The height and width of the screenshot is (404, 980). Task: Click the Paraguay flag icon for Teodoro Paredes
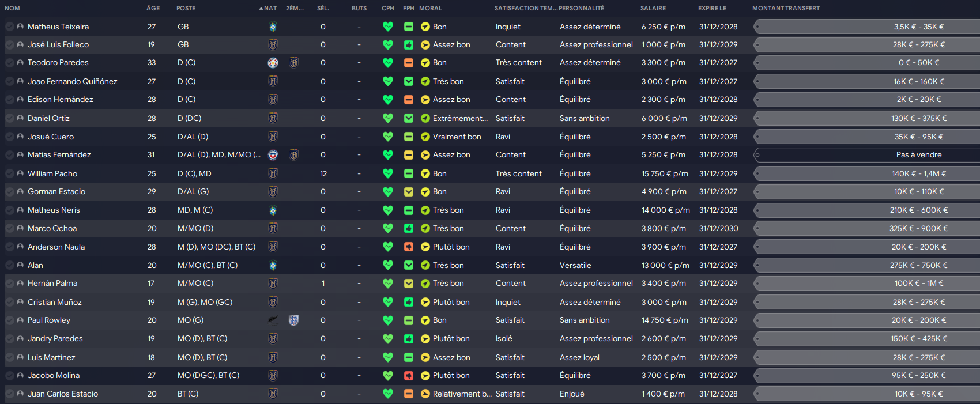273,63
